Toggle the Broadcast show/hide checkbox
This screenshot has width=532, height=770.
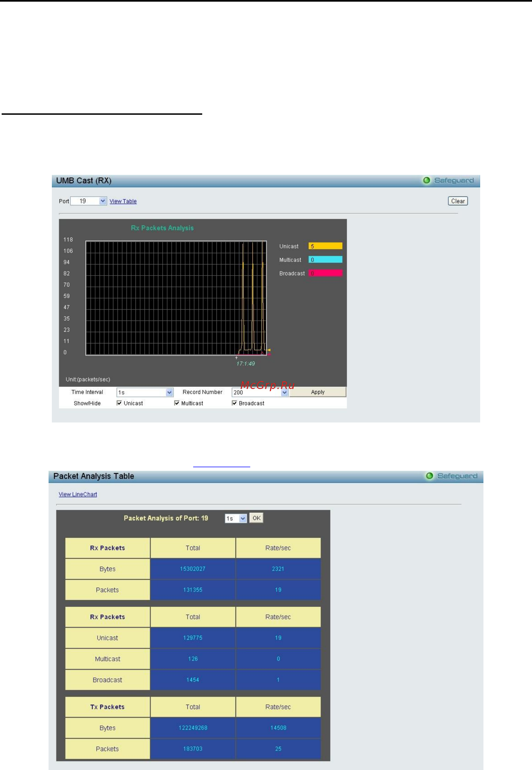234,403
